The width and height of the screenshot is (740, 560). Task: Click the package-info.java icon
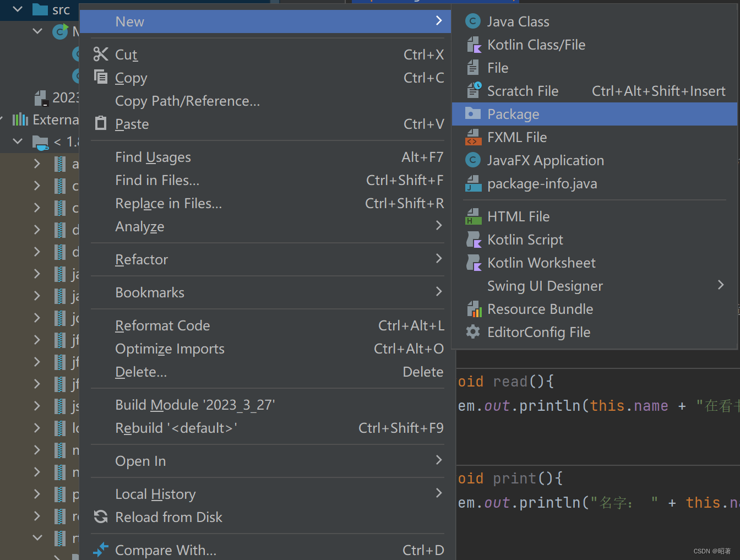[474, 183]
